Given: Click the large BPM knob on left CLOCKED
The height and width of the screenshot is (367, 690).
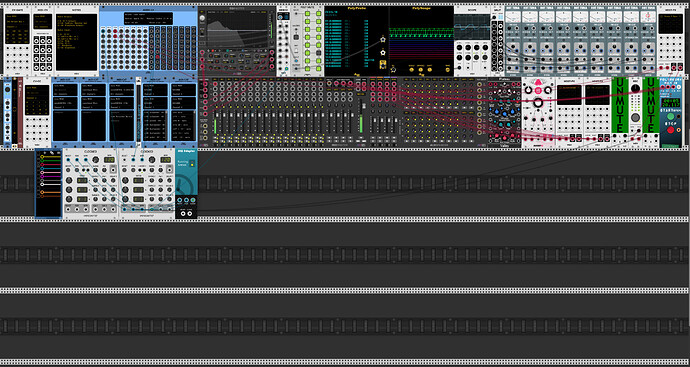Looking at the screenshot, I should pyautogui.click(x=95, y=160).
